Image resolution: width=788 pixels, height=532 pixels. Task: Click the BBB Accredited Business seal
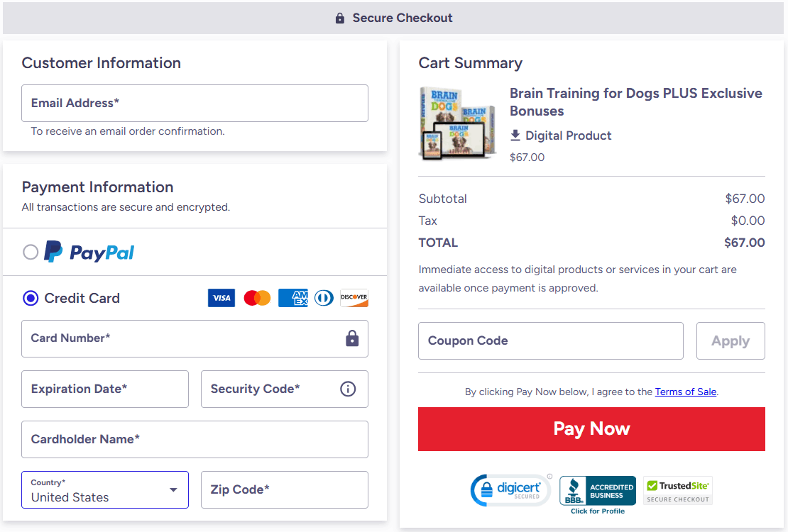(597, 489)
